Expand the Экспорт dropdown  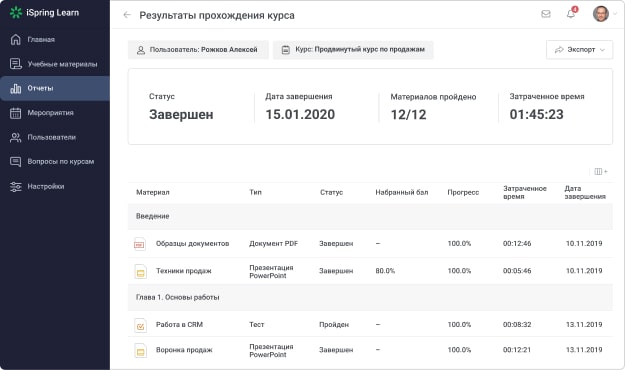579,50
